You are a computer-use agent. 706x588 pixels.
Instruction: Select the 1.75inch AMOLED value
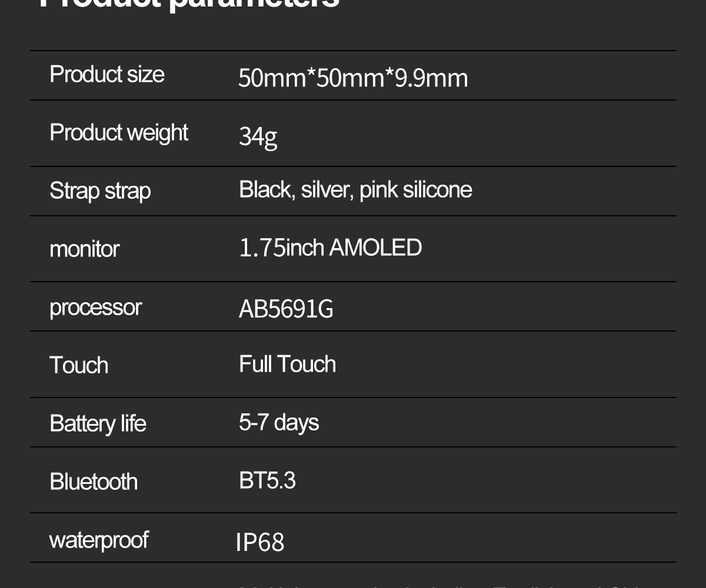331,248
